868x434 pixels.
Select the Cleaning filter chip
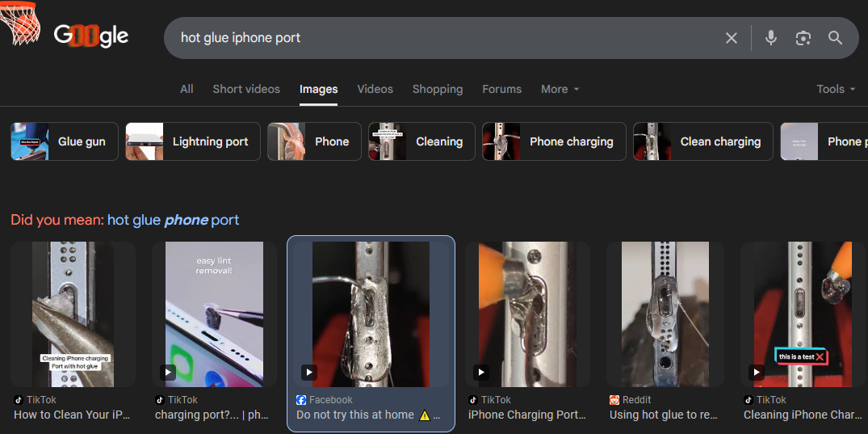tap(421, 141)
